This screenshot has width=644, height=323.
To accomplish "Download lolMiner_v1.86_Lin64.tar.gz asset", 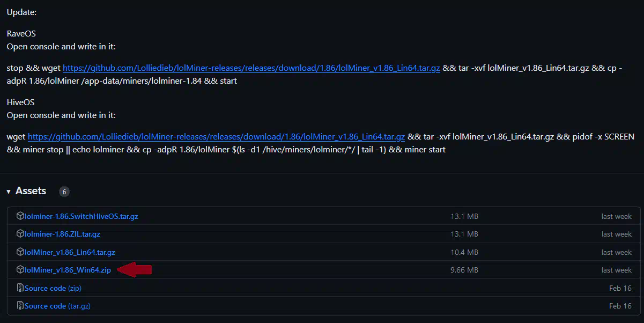I will [x=70, y=252].
